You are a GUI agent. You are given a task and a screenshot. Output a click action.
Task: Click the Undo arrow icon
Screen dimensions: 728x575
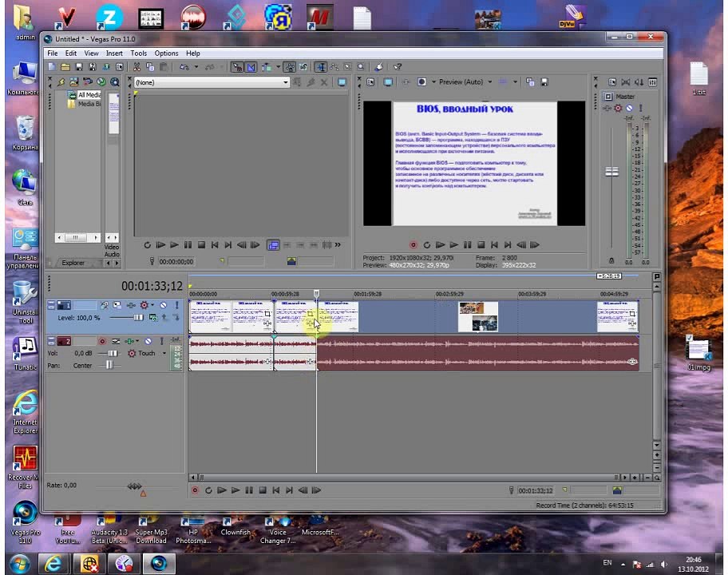pyautogui.click(x=184, y=67)
